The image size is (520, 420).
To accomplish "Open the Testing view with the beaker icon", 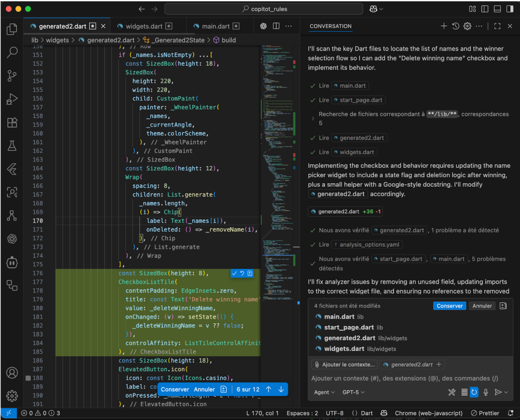I will pos(12,146).
